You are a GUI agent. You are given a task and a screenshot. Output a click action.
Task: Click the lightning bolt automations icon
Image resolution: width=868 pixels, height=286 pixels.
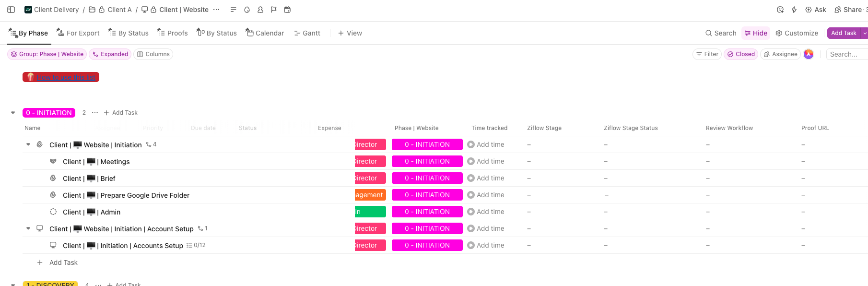click(x=794, y=10)
